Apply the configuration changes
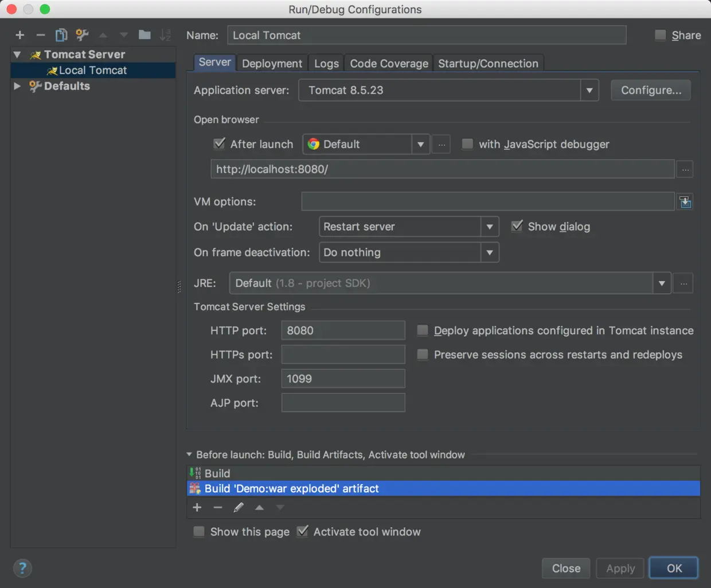 pyautogui.click(x=620, y=568)
